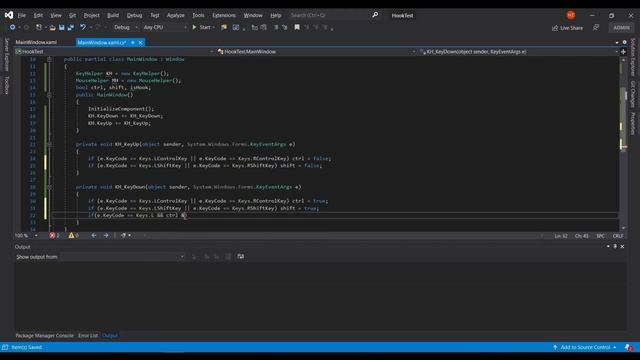Image resolution: width=640 pixels, height=360 pixels.
Task: Click the ADMIN button
Action: pyautogui.click(x=621, y=27)
